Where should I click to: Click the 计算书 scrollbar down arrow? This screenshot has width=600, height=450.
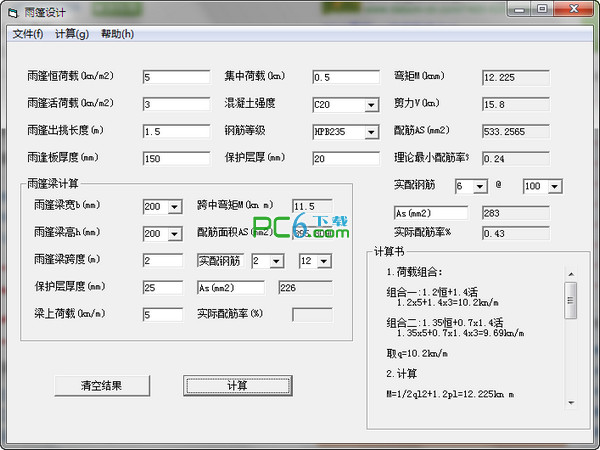click(571, 403)
